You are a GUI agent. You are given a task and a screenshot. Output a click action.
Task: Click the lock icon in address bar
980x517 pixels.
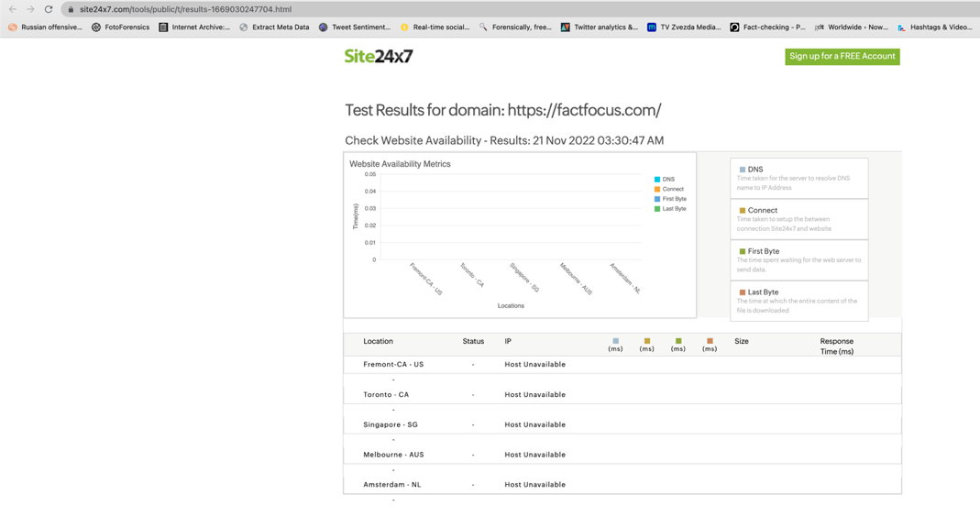click(71, 9)
